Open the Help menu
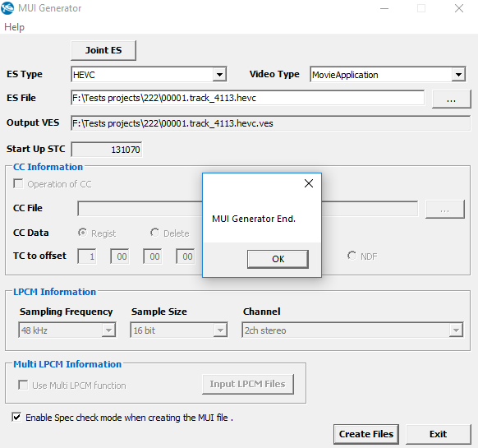Screen dimensions: 478x448 point(14,27)
